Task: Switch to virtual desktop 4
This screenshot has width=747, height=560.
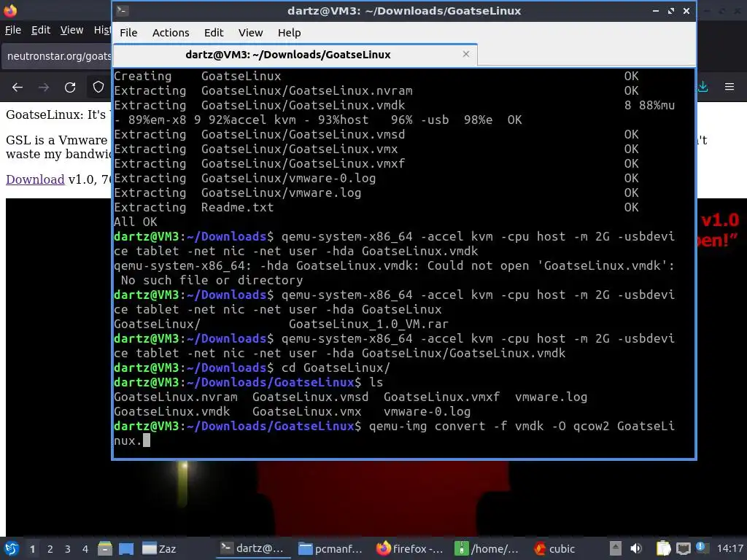Action: click(x=85, y=549)
